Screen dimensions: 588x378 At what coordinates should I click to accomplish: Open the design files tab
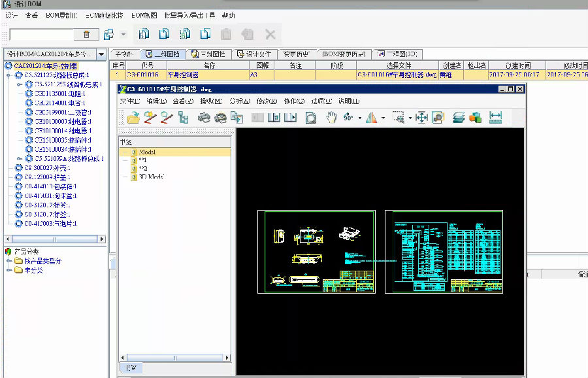pos(254,54)
